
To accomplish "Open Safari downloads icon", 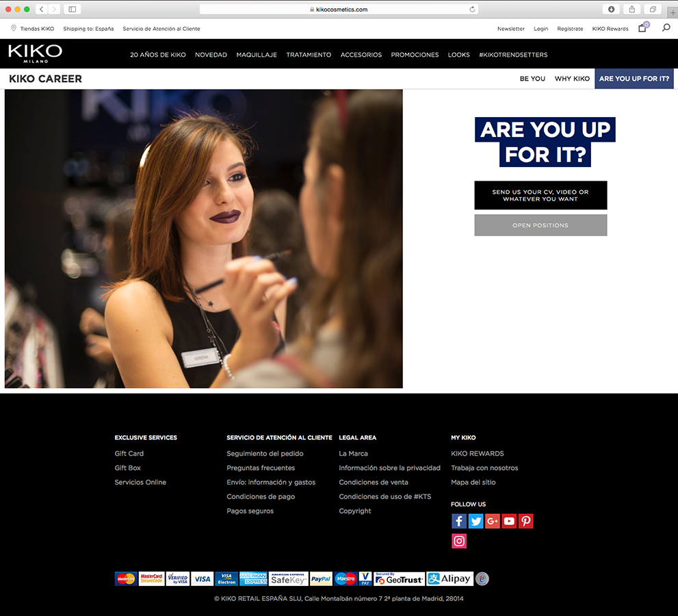I will [611, 9].
